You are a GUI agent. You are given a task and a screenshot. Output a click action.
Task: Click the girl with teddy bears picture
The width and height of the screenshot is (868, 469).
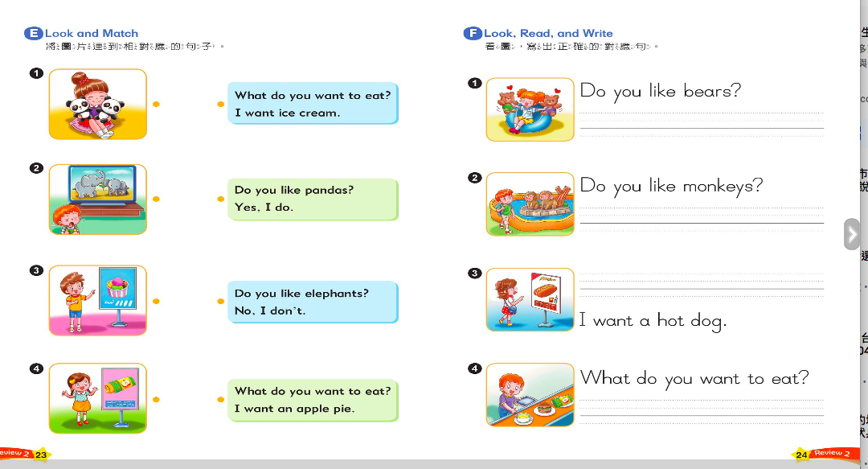click(x=530, y=110)
